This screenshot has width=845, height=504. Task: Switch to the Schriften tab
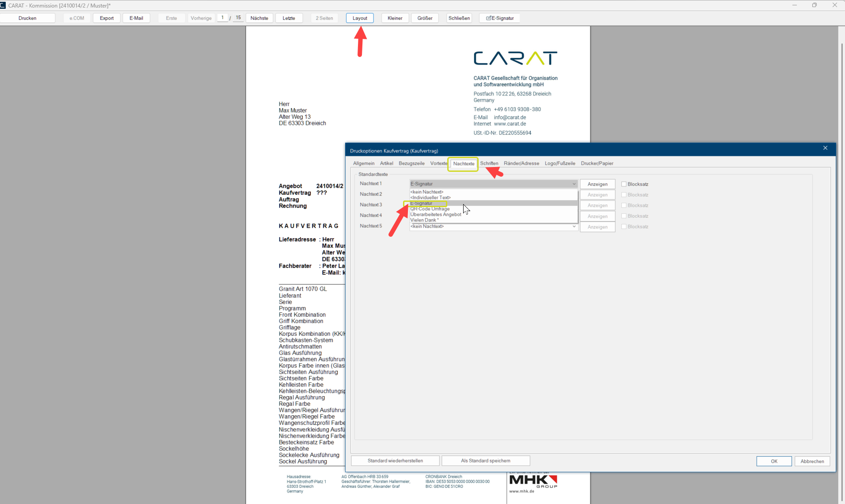click(x=489, y=163)
